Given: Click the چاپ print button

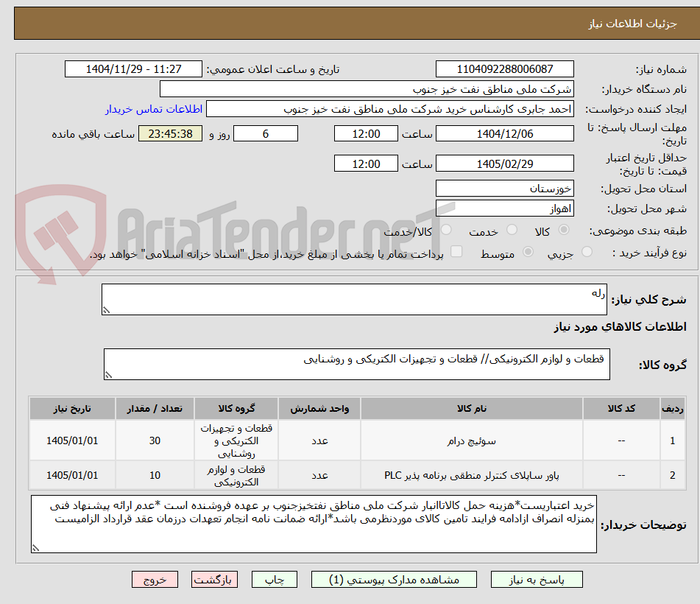Looking at the screenshot, I should click(x=275, y=580).
